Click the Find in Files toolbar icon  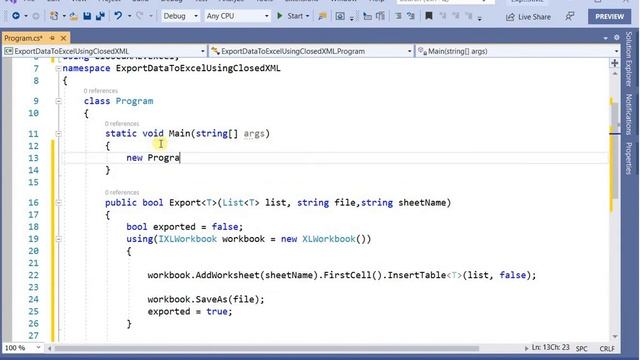point(322,16)
